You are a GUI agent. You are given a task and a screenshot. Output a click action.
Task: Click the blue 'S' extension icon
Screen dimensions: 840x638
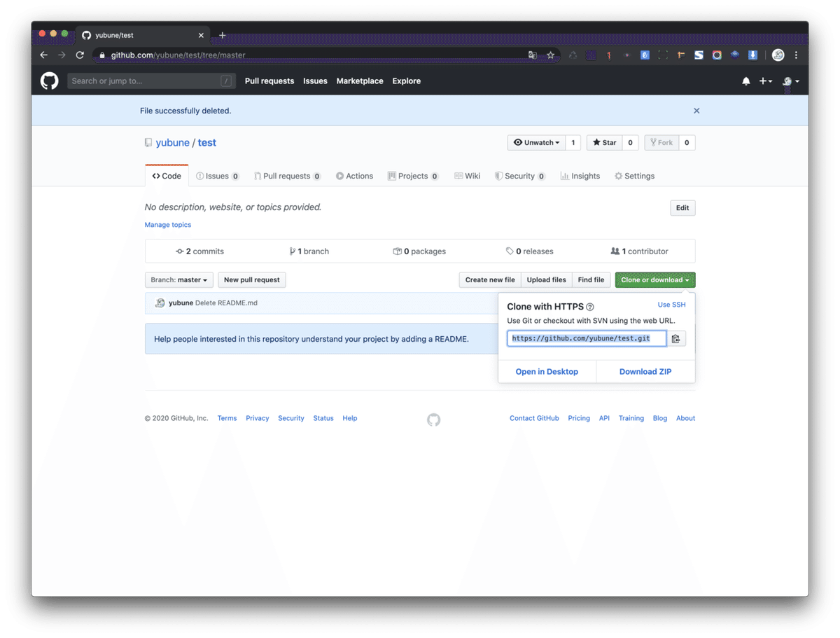(699, 55)
